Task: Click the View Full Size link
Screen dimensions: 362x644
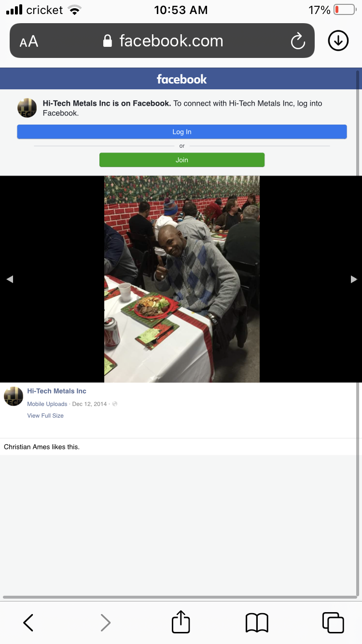Action: [45, 416]
